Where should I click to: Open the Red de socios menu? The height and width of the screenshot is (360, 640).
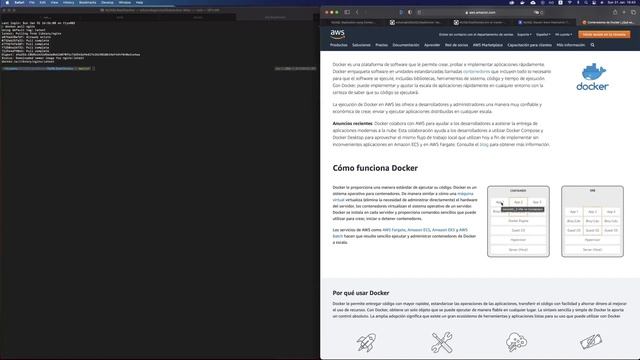(x=456, y=45)
